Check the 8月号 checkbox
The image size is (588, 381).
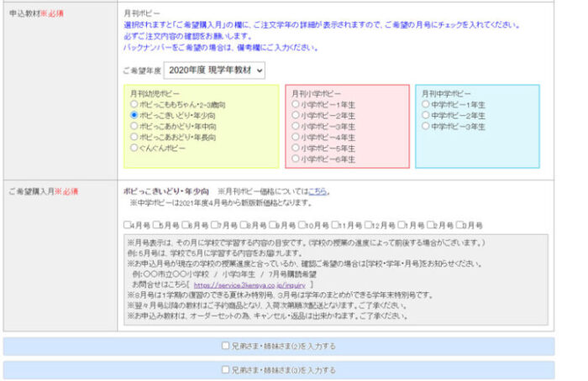click(x=244, y=225)
